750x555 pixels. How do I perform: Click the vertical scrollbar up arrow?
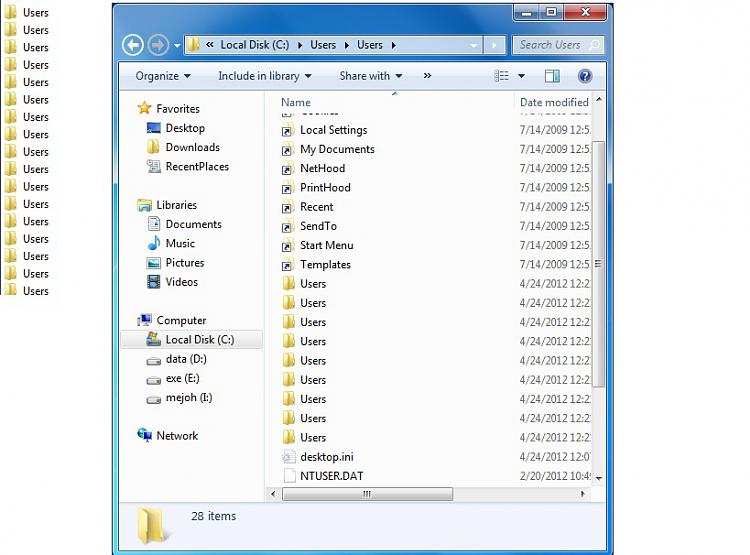598,100
